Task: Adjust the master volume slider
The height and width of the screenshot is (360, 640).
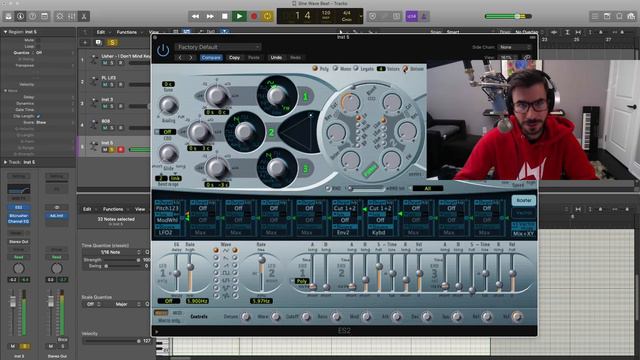Action: pyautogui.click(x=508, y=16)
